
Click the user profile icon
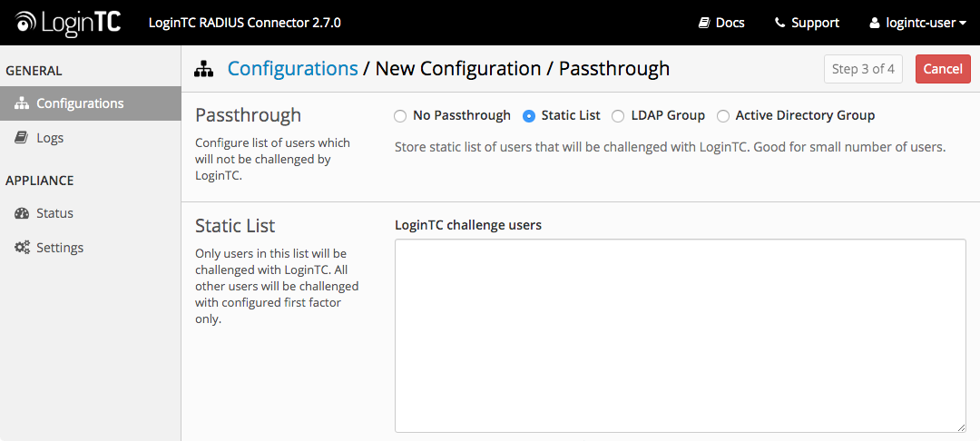875,23
